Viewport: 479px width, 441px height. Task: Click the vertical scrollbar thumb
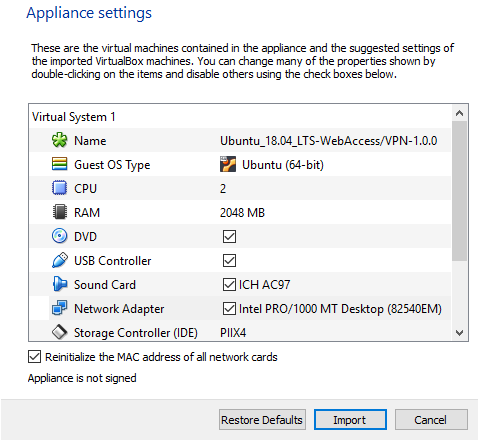[x=460, y=191]
